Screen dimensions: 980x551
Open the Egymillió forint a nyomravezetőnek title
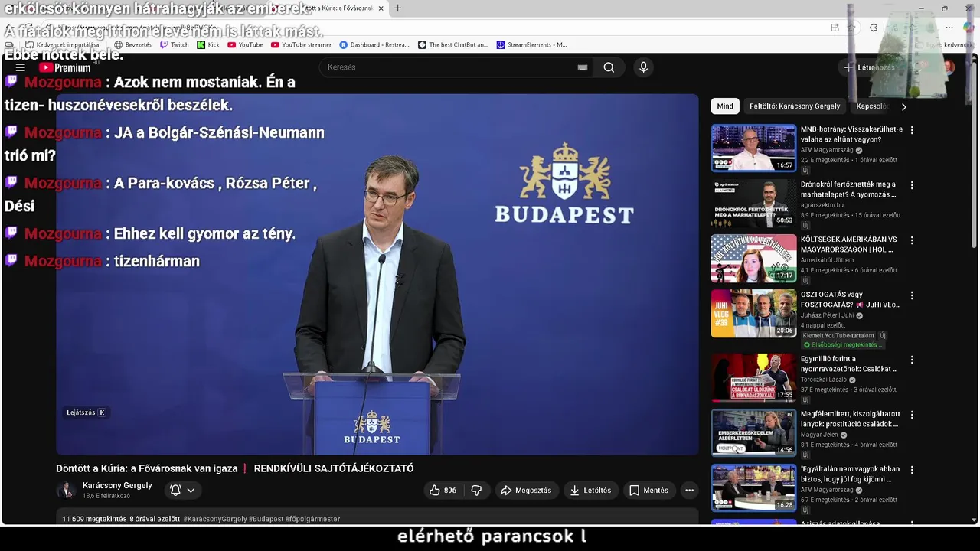pos(849,364)
